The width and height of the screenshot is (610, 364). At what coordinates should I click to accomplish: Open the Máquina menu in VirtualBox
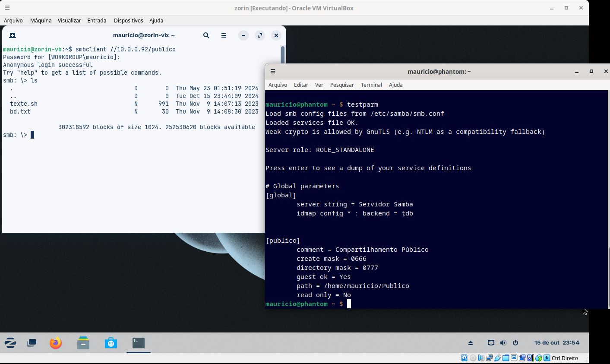click(41, 20)
